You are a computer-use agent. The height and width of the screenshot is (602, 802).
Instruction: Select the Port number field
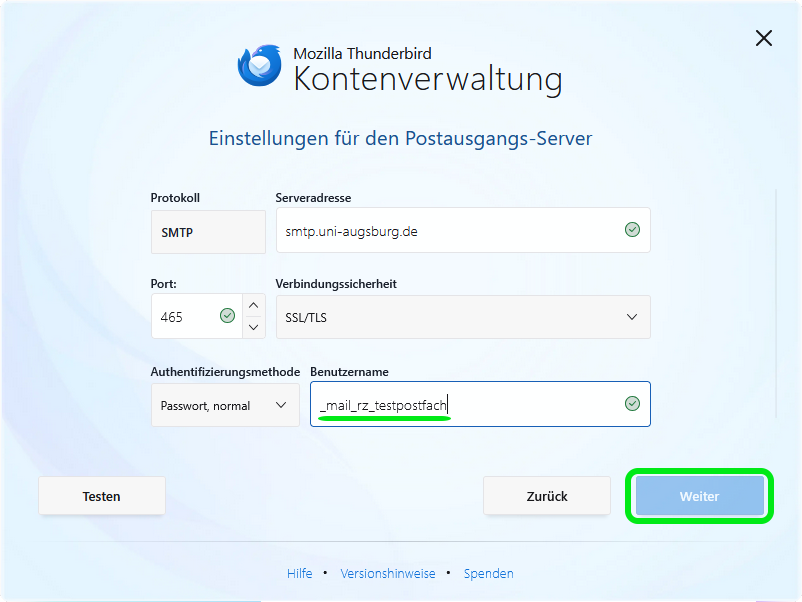tap(184, 317)
